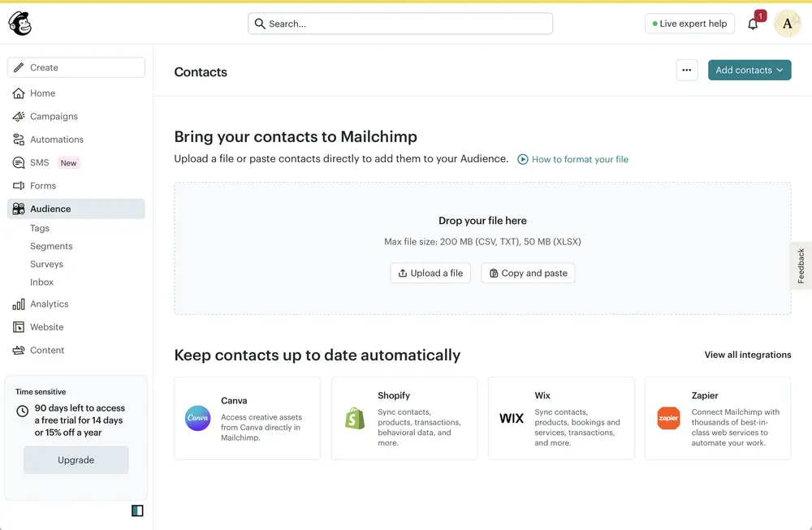Screen dimensions: 812x530
Task: Open How to format your file link
Action: click(x=580, y=159)
